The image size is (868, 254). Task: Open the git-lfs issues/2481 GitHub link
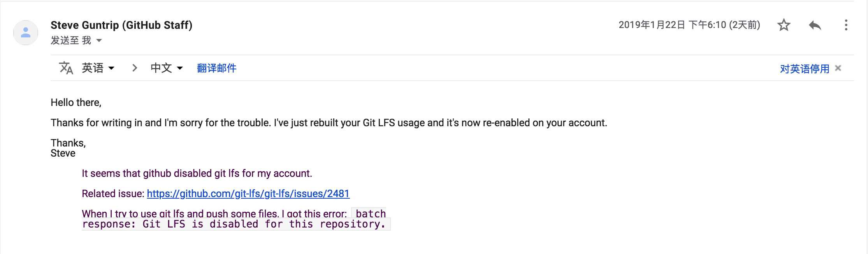click(x=248, y=194)
